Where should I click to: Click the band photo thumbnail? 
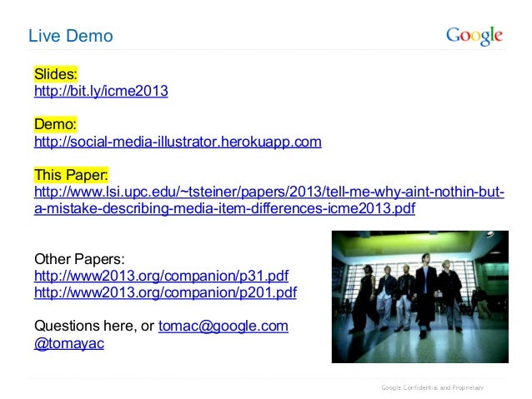[420, 297]
